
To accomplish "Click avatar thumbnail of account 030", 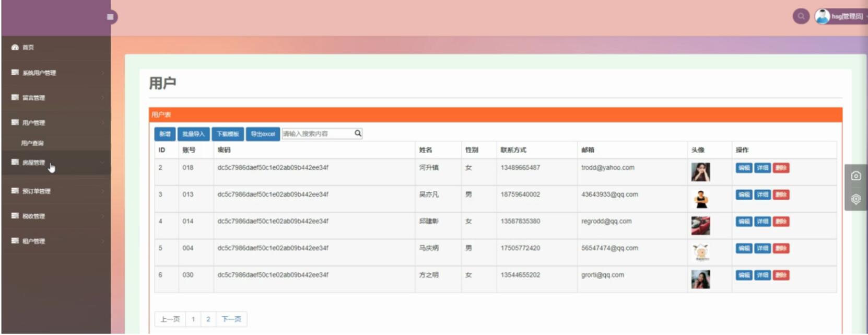I will click(x=700, y=279).
